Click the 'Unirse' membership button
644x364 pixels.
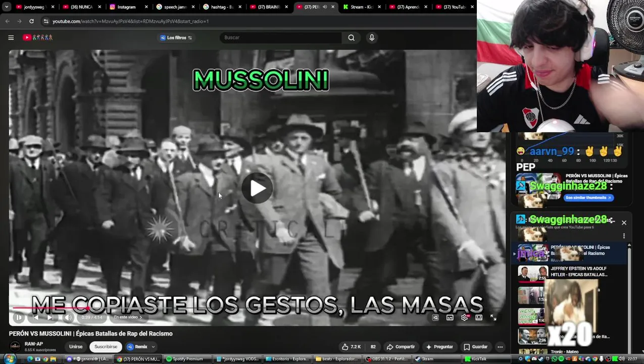[x=76, y=347]
